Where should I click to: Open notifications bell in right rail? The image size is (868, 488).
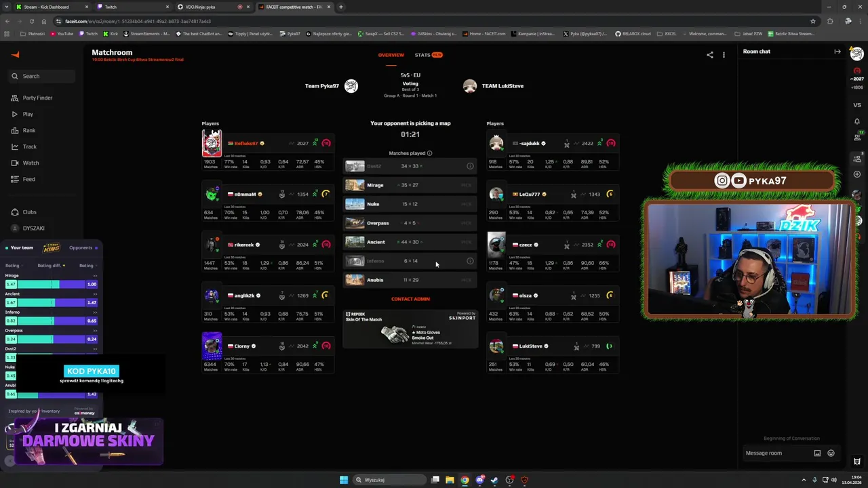tap(857, 121)
